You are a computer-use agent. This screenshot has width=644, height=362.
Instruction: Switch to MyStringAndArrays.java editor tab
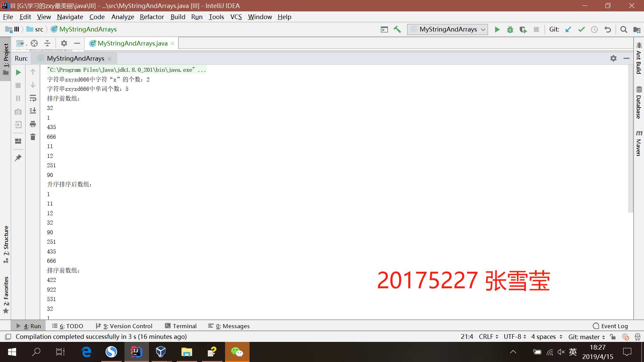click(132, 43)
